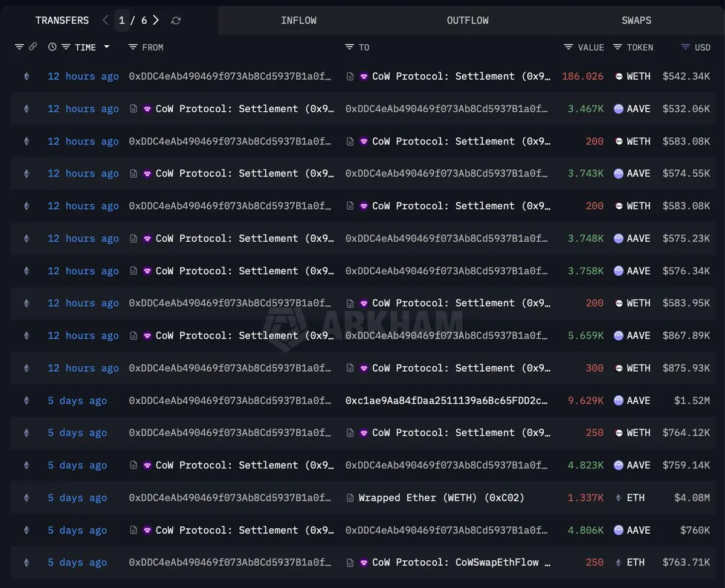Click the value 3.748K
This screenshot has height=588, width=725.
click(585, 238)
